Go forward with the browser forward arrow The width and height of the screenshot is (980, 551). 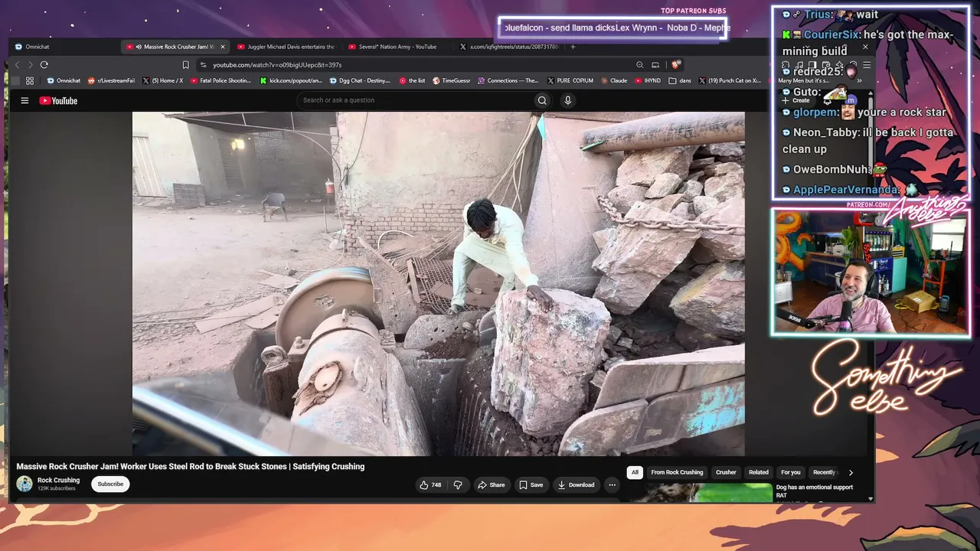point(31,65)
